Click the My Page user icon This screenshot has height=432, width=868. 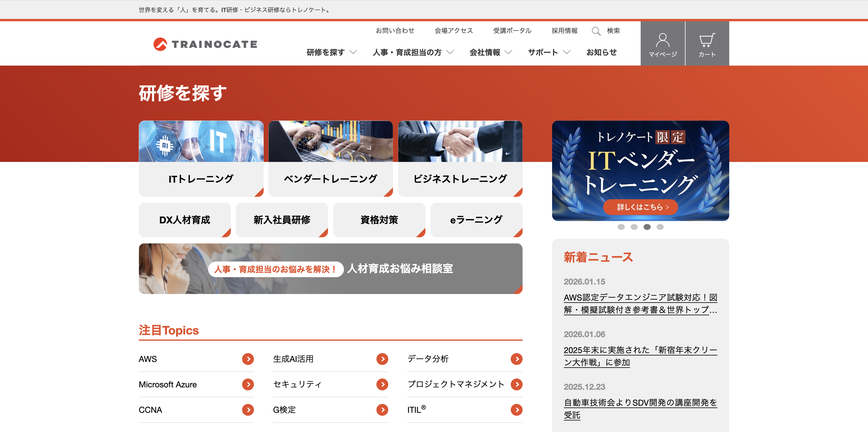[663, 40]
